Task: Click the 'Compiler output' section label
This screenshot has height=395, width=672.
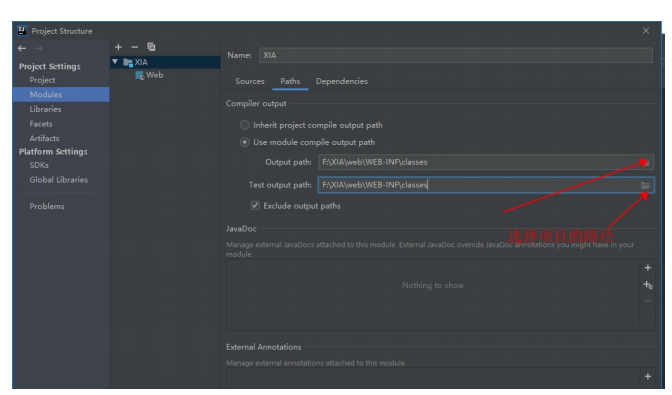Action: [x=256, y=104]
